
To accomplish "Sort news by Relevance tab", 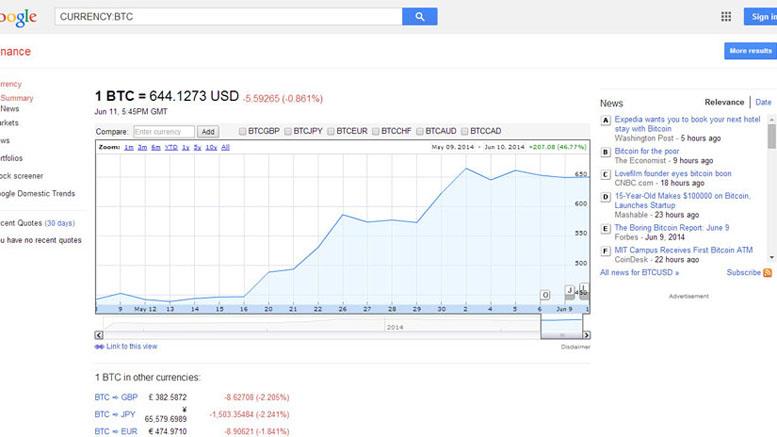I will pos(724,102).
